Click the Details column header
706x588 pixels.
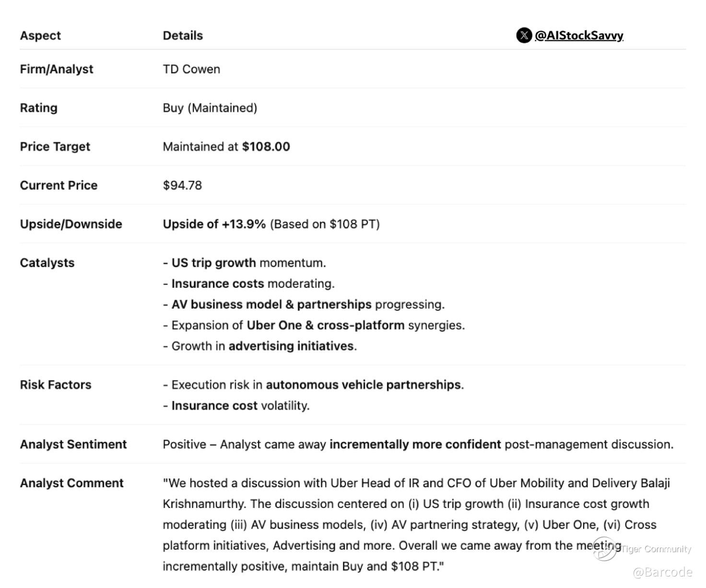(183, 35)
